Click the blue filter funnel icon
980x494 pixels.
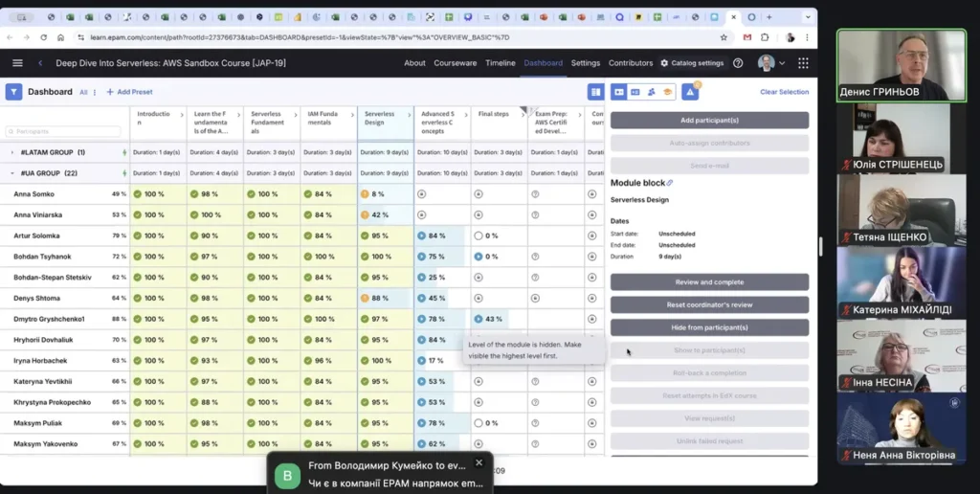pyautogui.click(x=13, y=92)
